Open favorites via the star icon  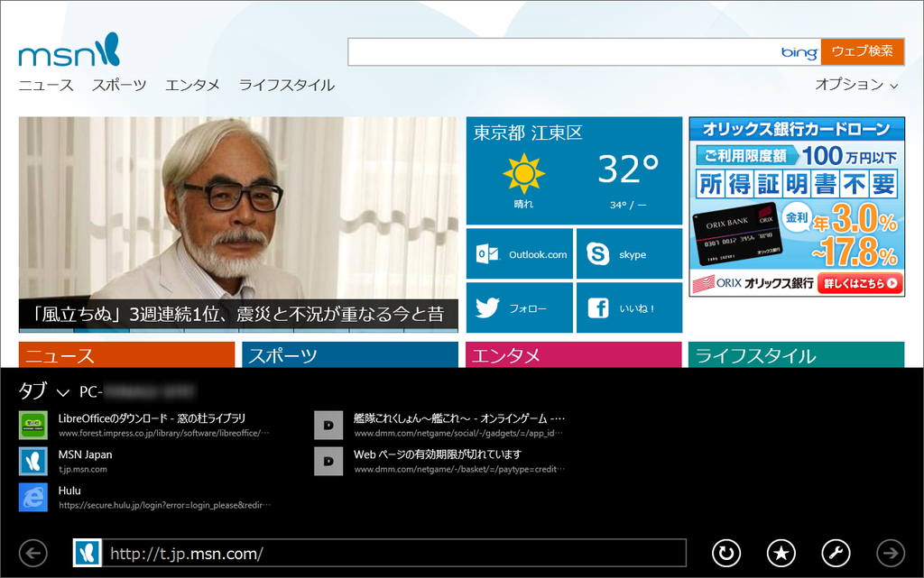[781, 554]
